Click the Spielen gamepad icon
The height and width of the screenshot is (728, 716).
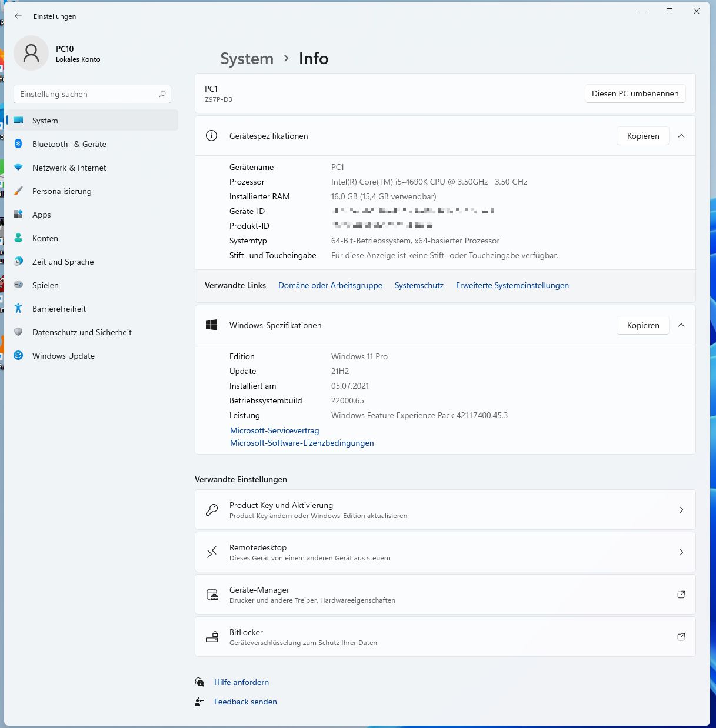click(x=18, y=285)
